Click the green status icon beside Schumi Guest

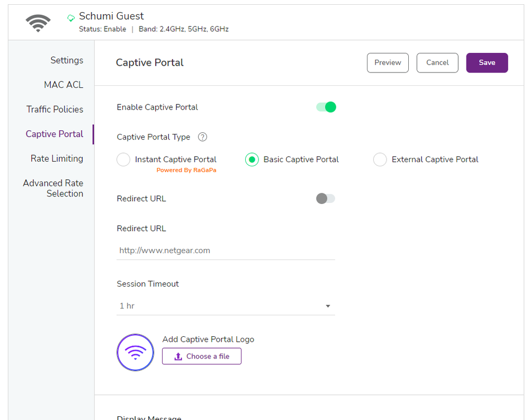pyautogui.click(x=70, y=17)
